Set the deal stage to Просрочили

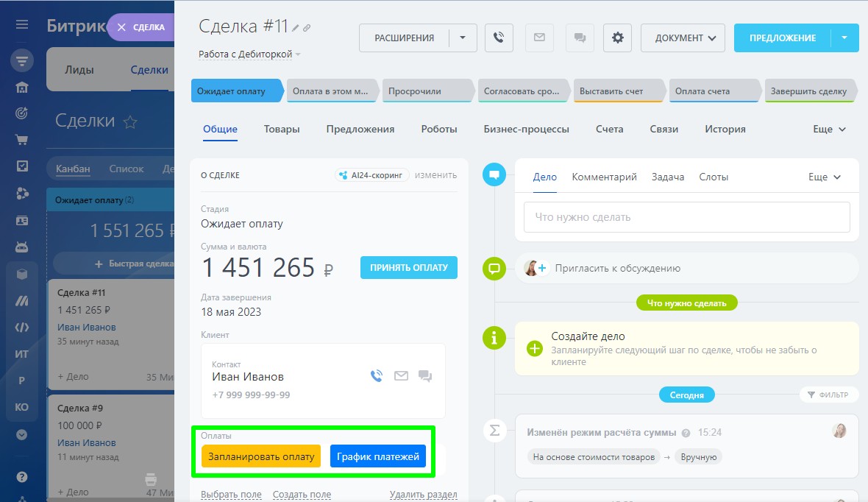tap(417, 91)
